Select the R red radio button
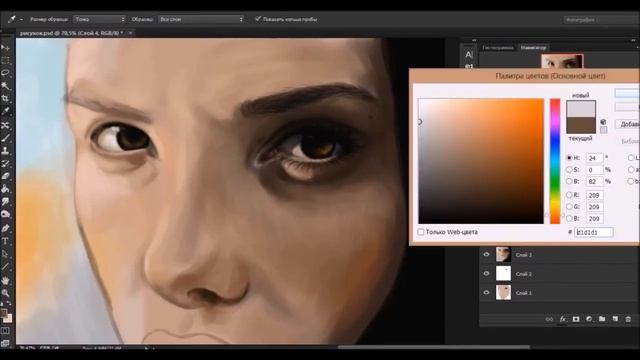Screen dimensions: 640x360 [569, 195]
